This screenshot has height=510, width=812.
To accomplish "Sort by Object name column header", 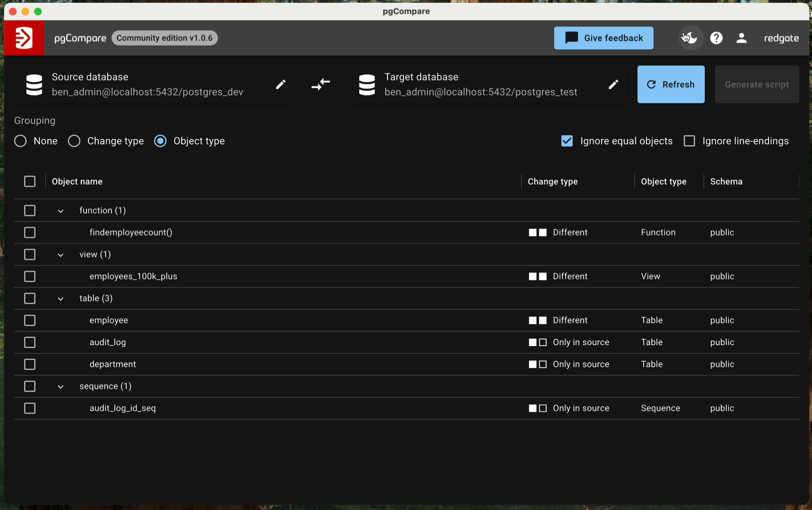I will pos(77,182).
